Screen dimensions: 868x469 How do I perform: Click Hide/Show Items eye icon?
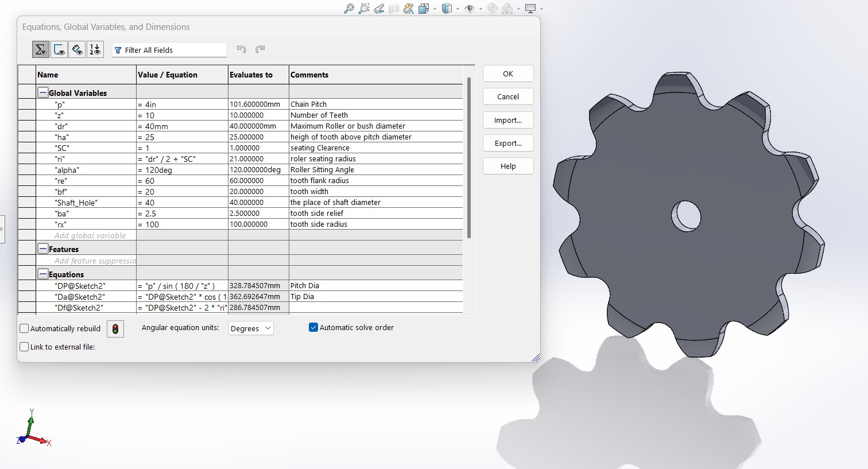(470, 9)
